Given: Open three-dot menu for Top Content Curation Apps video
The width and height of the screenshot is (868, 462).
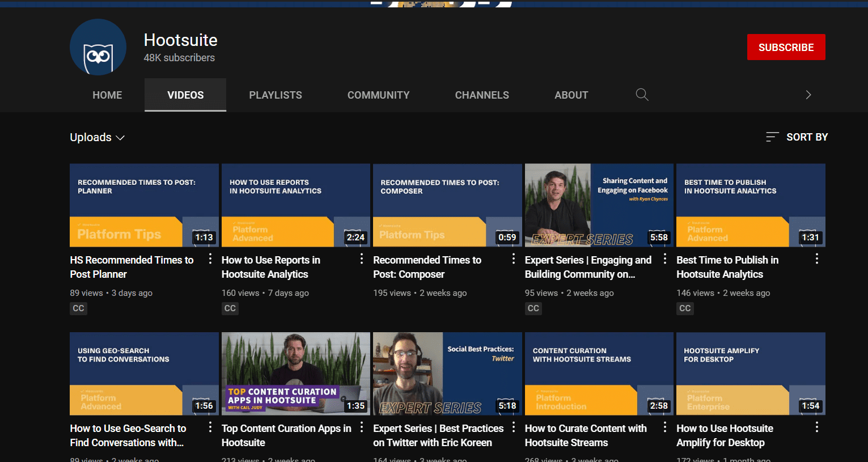Looking at the screenshot, I should [362, 427].
